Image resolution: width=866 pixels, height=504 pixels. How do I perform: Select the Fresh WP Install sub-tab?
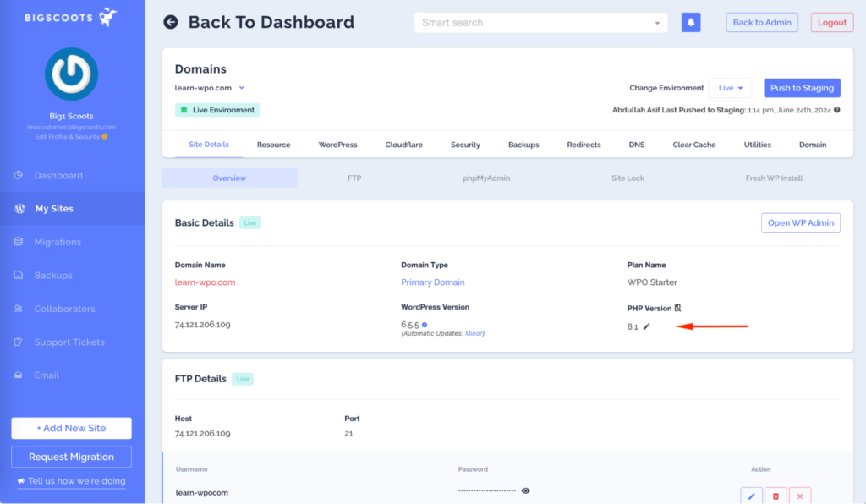[x=774, y=178]
